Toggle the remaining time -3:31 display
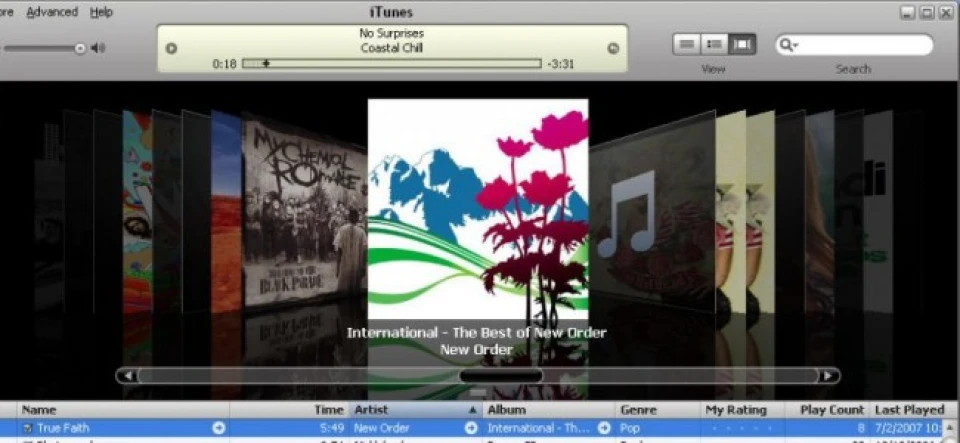Image resolution: width=960 pixels, height=443 pixels. (561, 63)
